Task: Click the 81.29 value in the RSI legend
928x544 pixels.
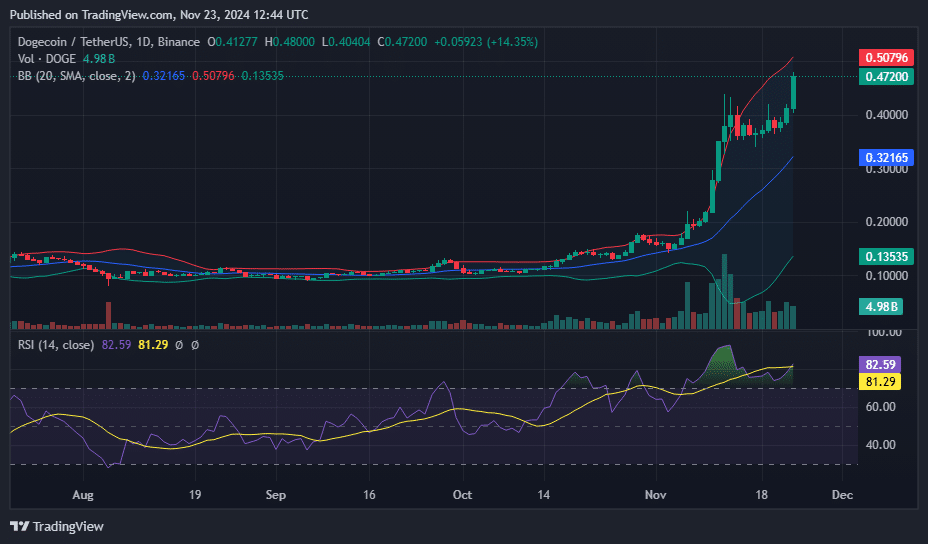Action: 153,345
